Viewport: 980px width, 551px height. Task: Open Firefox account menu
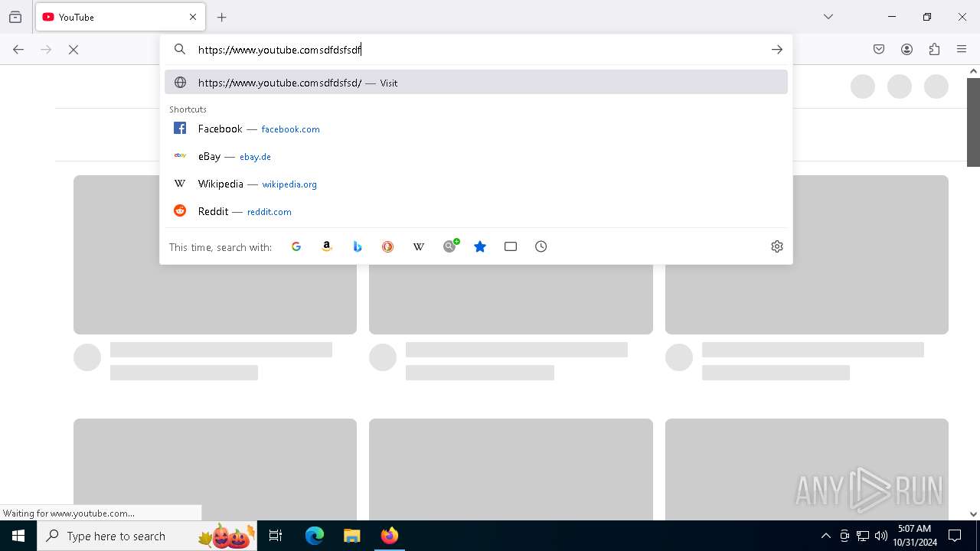[x=906, y=49]
